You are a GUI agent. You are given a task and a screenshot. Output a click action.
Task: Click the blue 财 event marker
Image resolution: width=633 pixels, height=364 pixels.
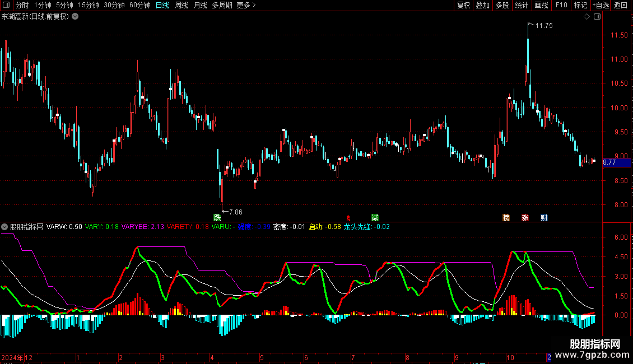click(544, 217)
